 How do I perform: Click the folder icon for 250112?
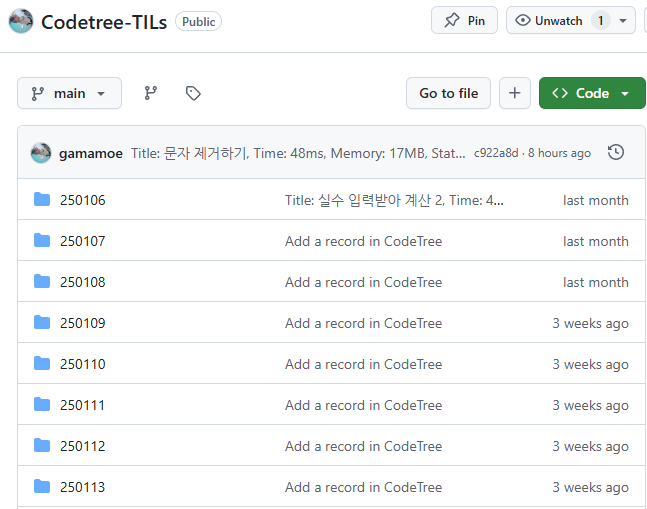[x=42, y=445]
